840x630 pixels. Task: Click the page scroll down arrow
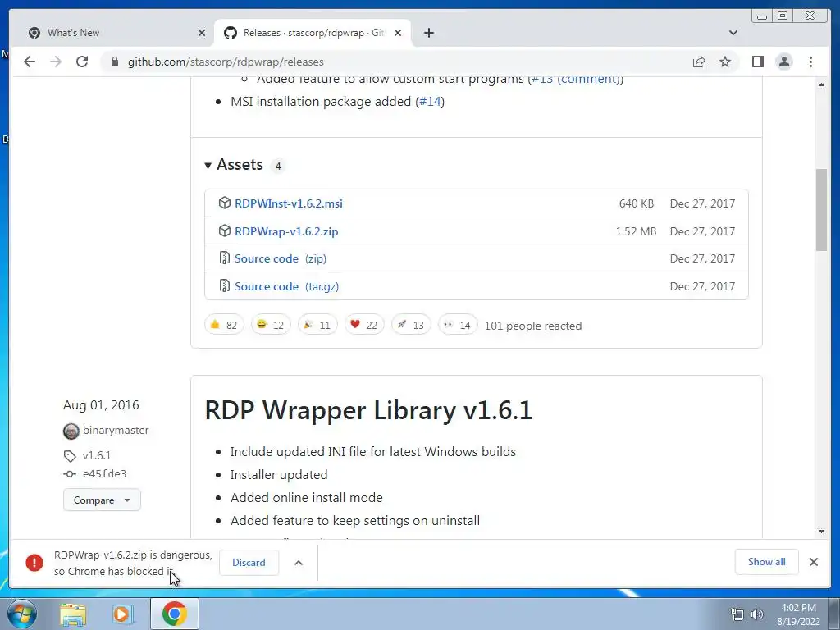821,532
